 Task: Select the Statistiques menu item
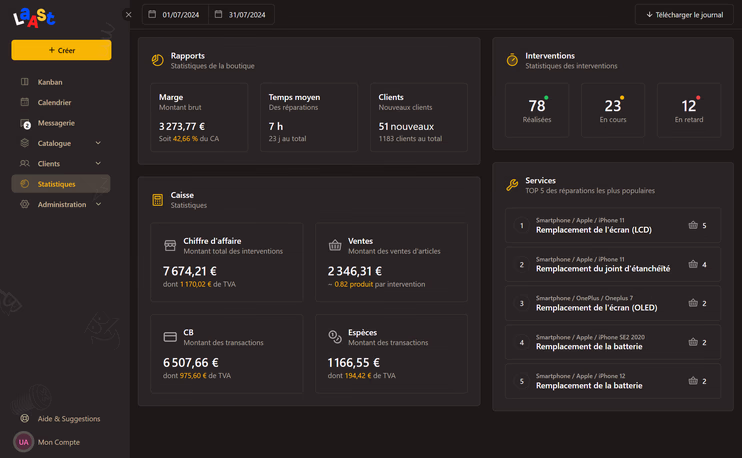coord(61,184)
